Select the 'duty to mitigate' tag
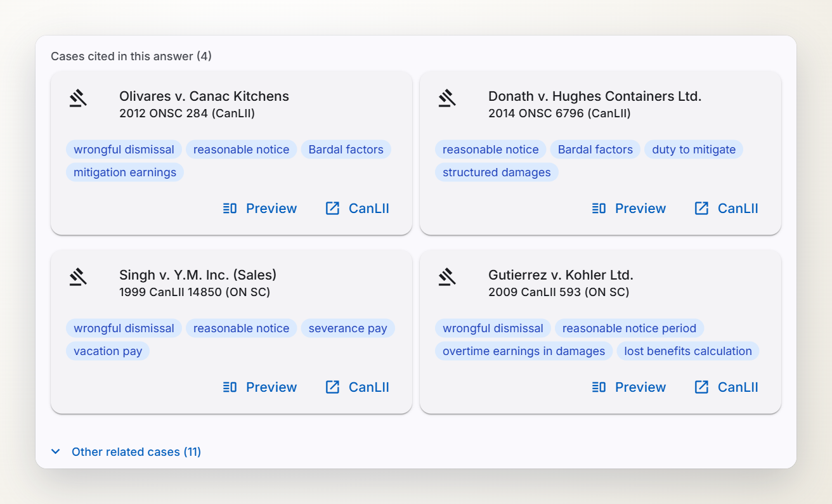832x504 pixels. [x=694, y=150]
